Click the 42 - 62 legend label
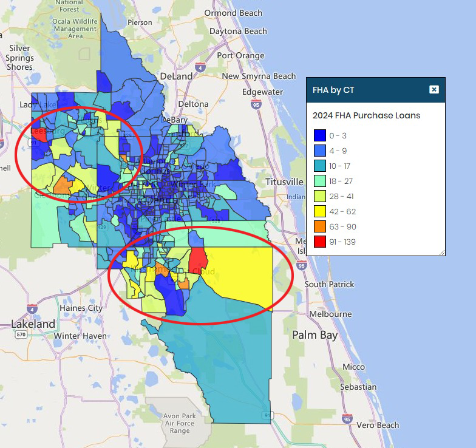476x448 pixels. pos(342,211)
